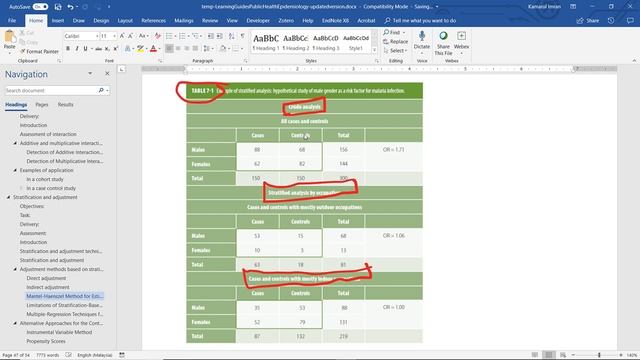Click text highlight color button
640x360 pixels.
tap(140, 49)
